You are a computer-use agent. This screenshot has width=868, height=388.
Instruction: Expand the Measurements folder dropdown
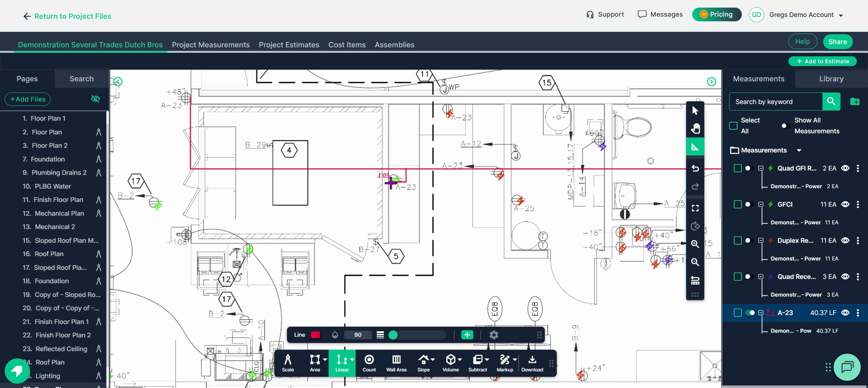pos(799,150)
